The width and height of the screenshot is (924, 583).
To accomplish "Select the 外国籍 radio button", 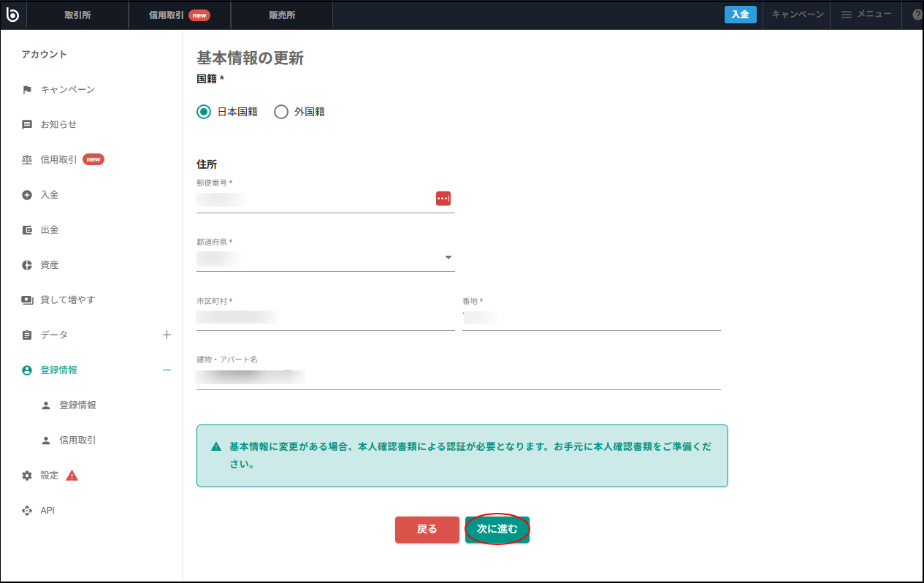I will (280, 112).
